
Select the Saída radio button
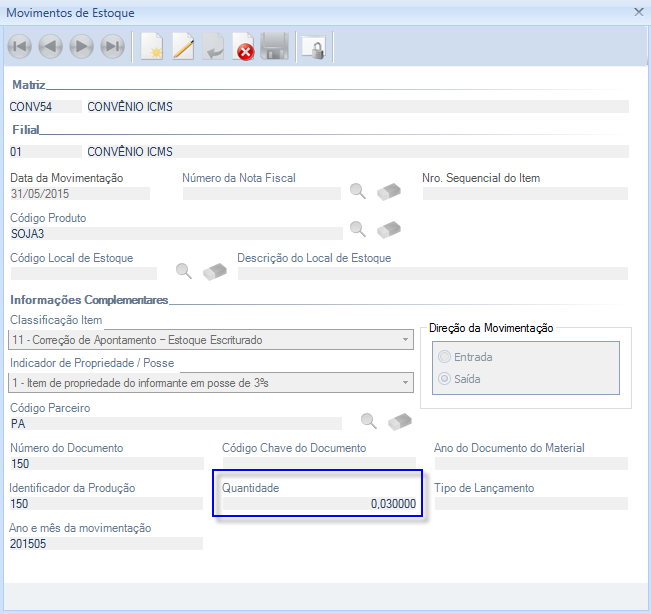click(x=444, y=379)
